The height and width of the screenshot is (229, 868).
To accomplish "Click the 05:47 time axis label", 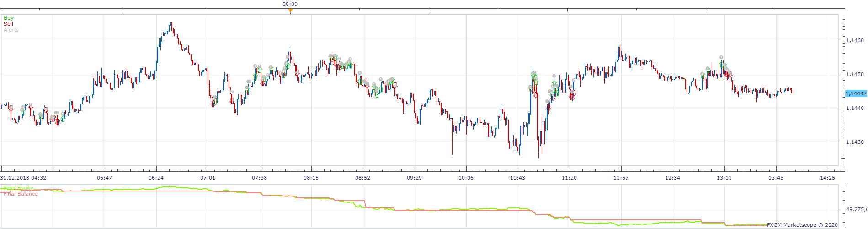I will (x=104, y=178).
